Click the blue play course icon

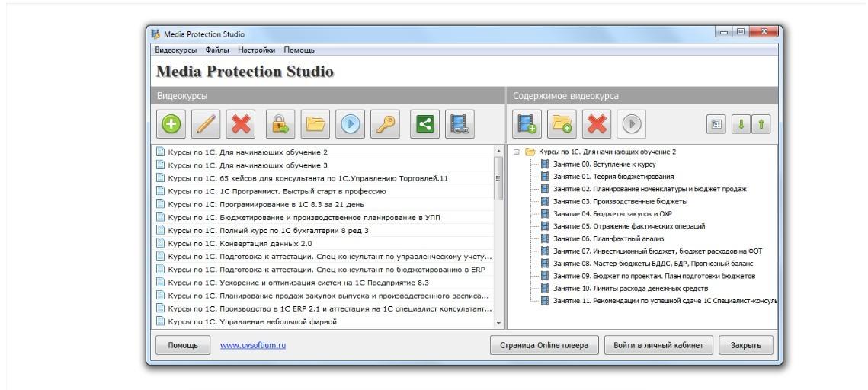pos(351,124)
